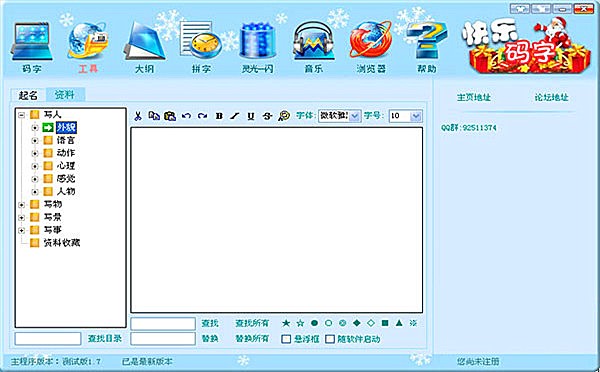Click the 已是最新版本 status text
This screenshot has height=372, width=600.
(147, 361)
